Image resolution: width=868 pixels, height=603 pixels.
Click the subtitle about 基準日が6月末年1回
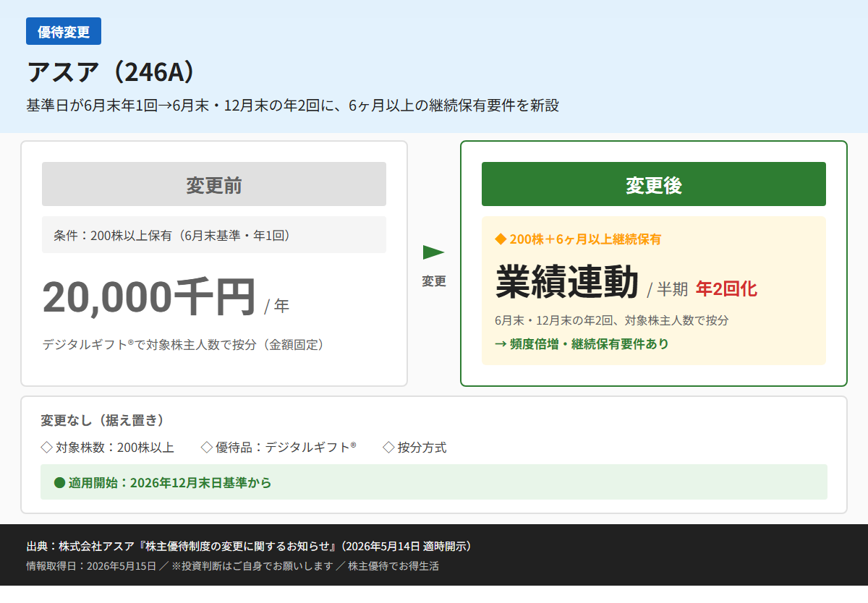click(x=293, y=106)
